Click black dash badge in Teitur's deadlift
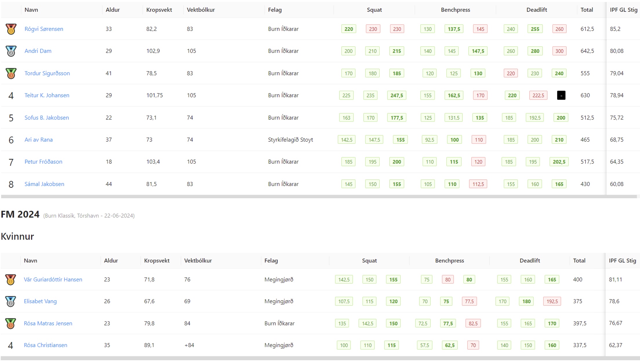Image resolution: width=640 pixels, height=364 pixels. [561, 95]
